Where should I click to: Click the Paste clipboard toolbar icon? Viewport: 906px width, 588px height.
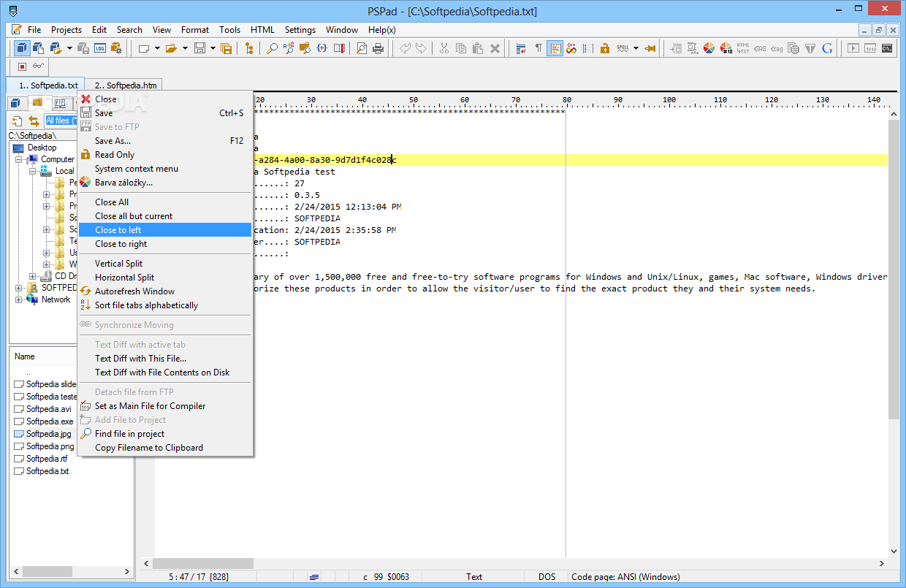[478, 48]
